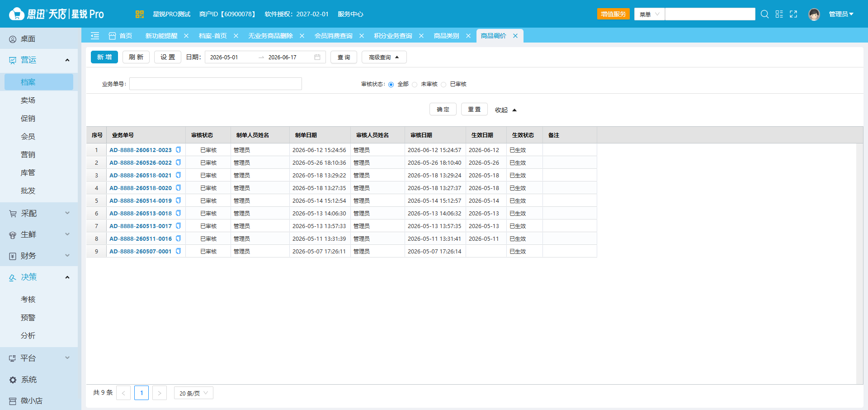This screenshot has height=410, width=868.
Task: Expand the 平台 sidebar section
Action: pos(67,358)
